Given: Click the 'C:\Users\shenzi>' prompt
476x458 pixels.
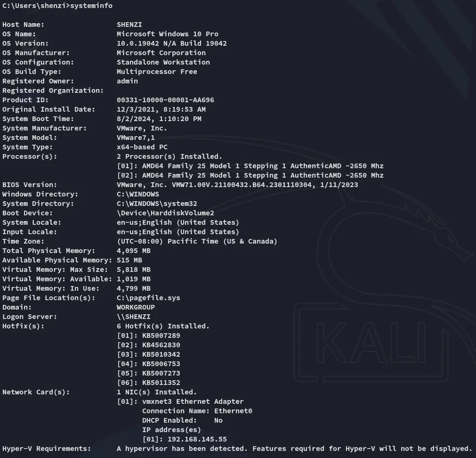Looking at the screenshot, I should [36, 6].
